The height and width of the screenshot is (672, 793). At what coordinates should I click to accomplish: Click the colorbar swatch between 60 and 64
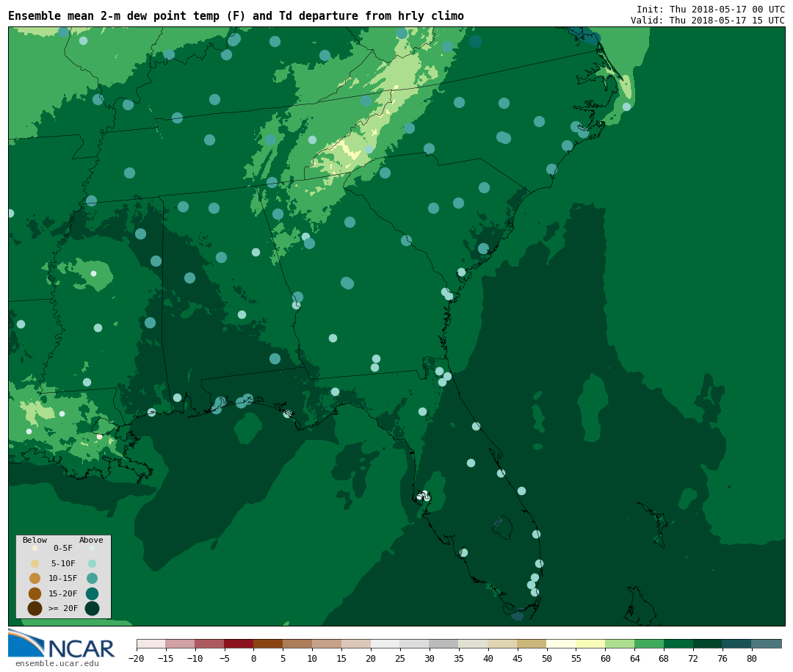tap(620, 643)
